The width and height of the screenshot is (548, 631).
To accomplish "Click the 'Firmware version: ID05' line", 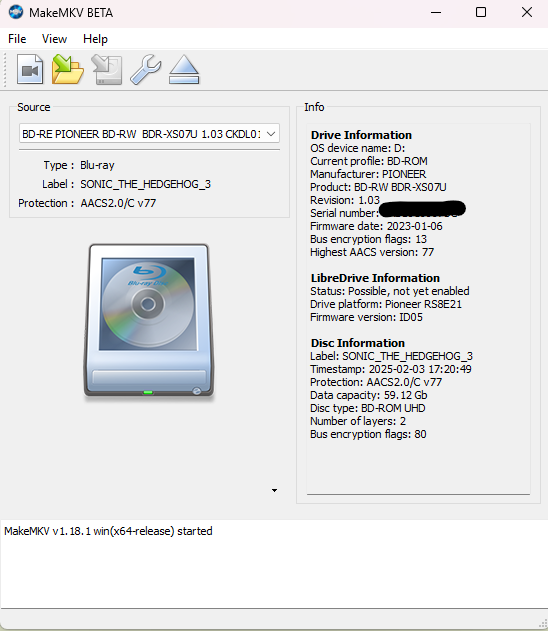I will point(367,317).
